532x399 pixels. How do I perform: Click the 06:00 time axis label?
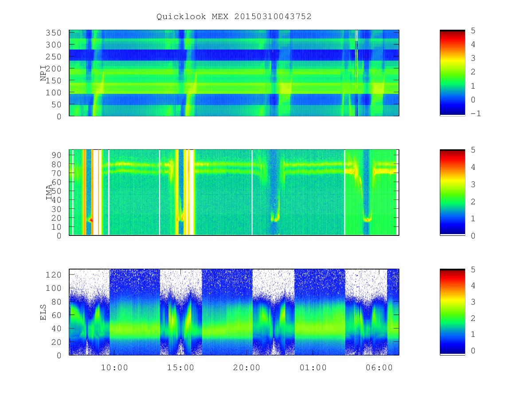click(x=379, y=368)
